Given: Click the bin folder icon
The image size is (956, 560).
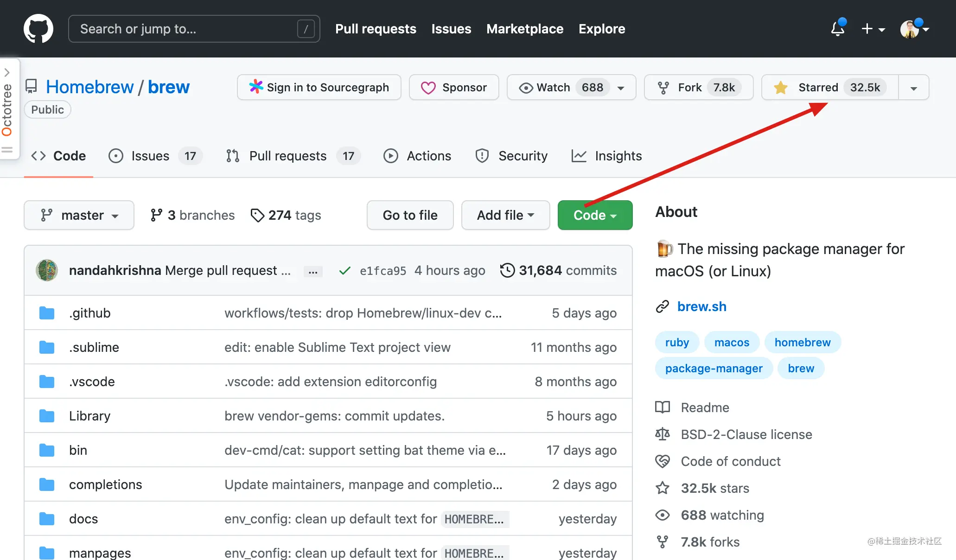Looking at the screenshot, I should coord(47,450).
